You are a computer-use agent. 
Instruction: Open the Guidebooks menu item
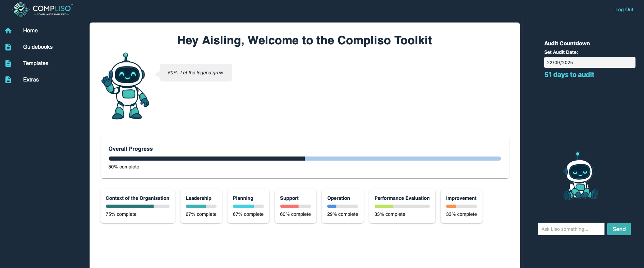coord(38,47)
